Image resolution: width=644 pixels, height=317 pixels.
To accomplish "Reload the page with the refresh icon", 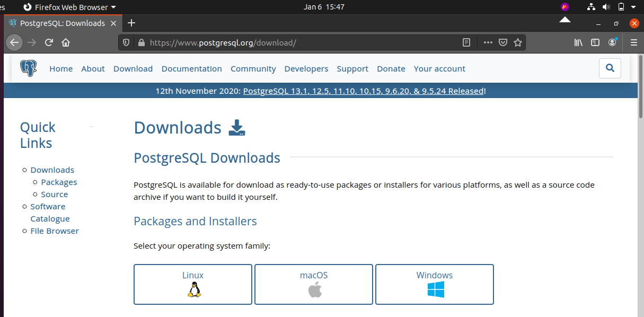I will pyautogui.click(x=49, y=43).
